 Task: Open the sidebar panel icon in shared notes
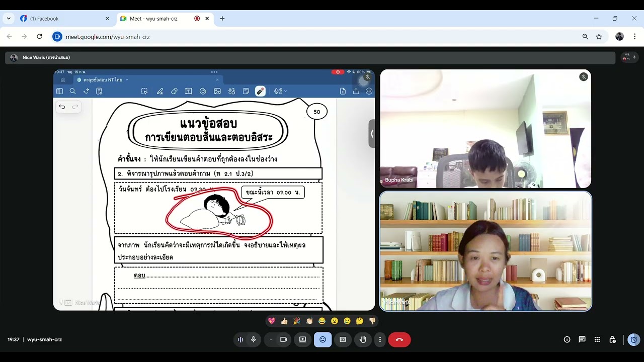59,91
